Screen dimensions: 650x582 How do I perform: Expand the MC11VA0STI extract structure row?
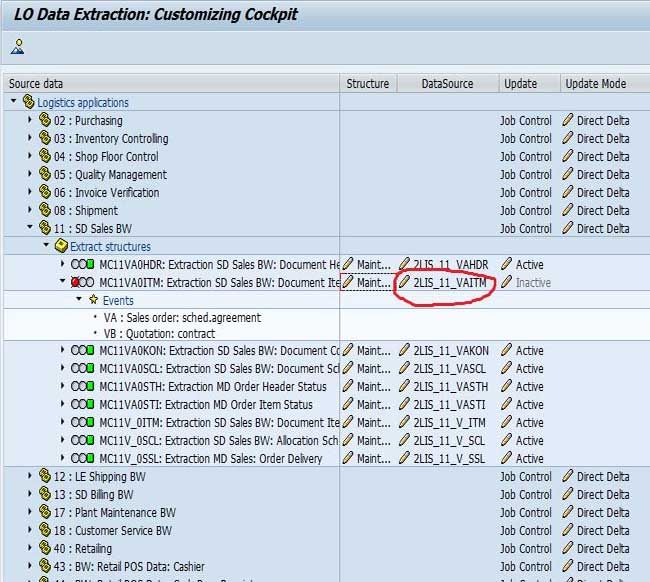point(62,404)
